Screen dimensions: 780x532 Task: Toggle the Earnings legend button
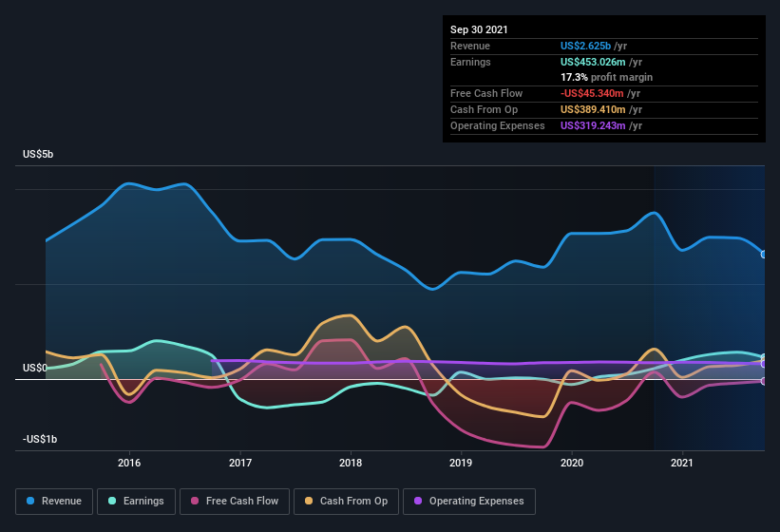136,502
